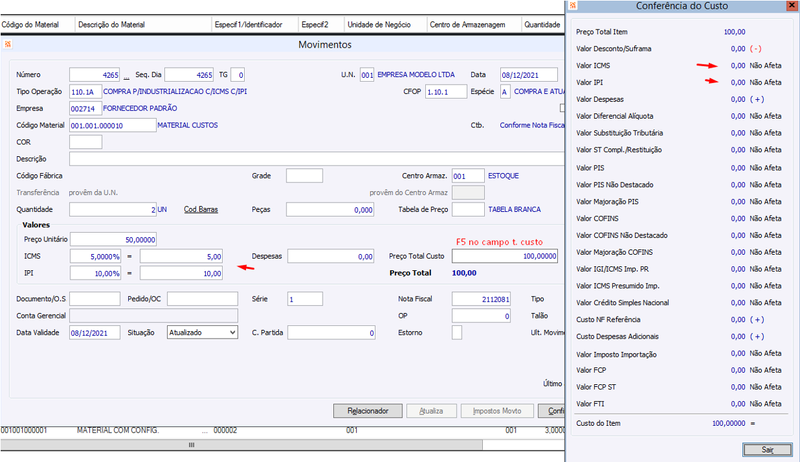Click the Custo do Item value 100,00000
Viewport: 800px width, 462px height.
(x=729, y=423)
